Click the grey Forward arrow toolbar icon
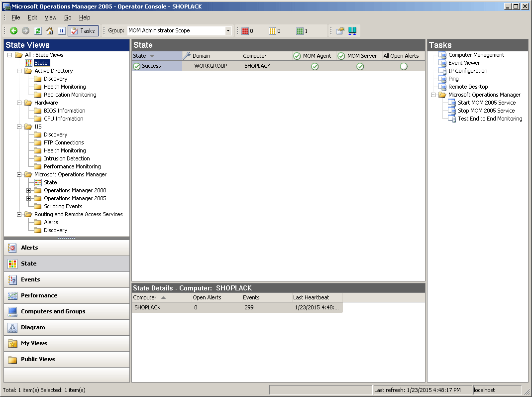The image size is (532, 397). coord(25,31)
